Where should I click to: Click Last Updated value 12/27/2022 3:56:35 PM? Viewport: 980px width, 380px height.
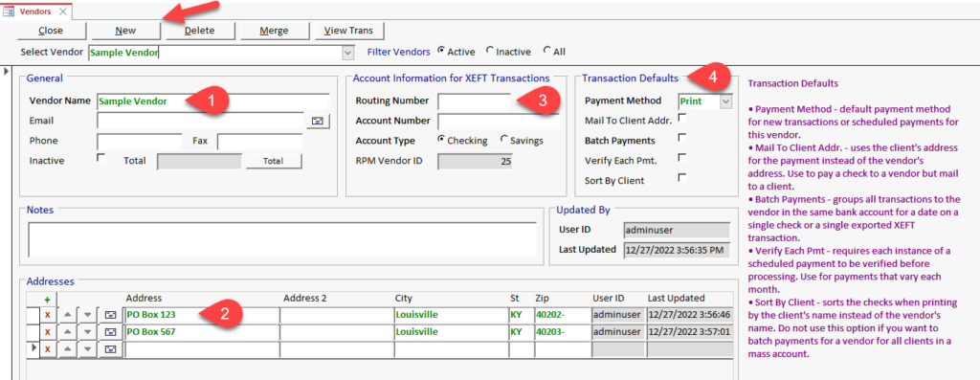[677, 250]
